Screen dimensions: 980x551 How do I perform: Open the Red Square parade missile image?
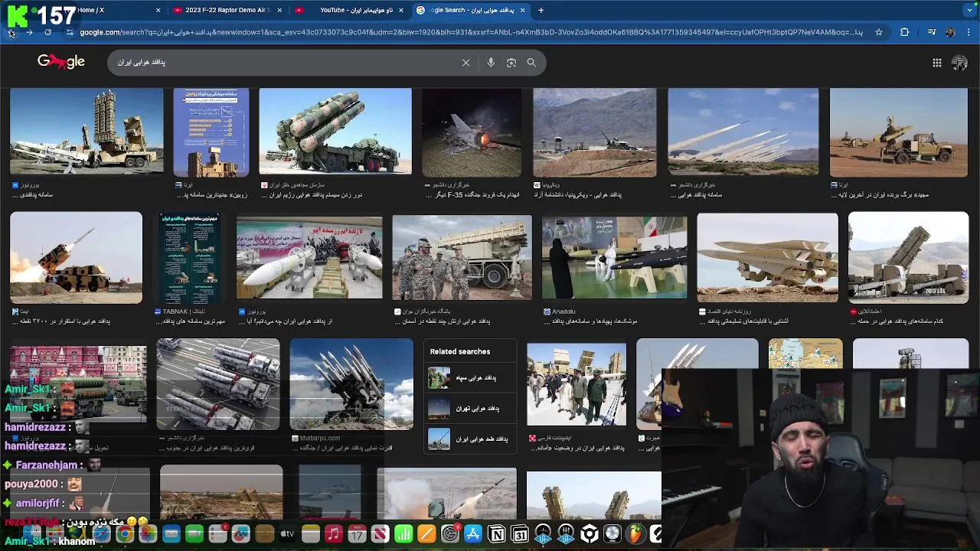[x=78, y=384]
